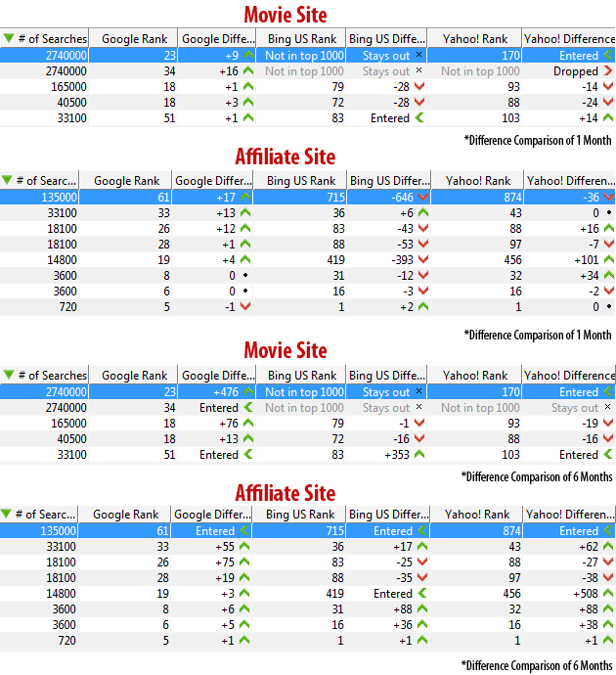
Task: Click green up arrow beside +36
Action: coord(422,625)
